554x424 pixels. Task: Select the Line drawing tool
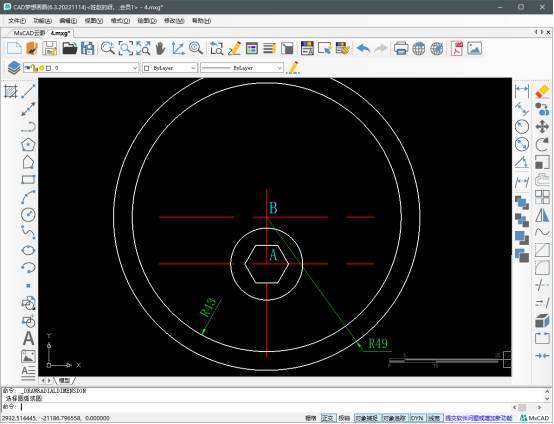tap(28, 91)
